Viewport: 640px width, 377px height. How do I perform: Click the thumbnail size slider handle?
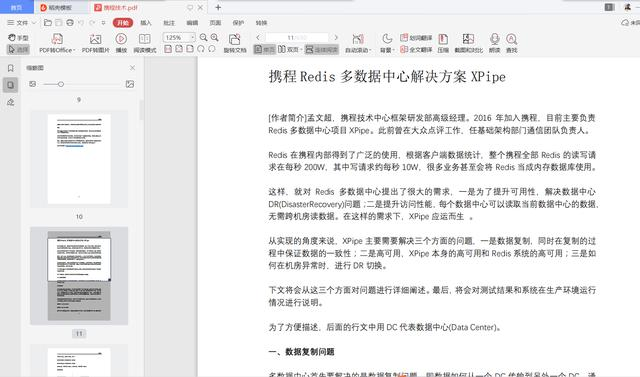pos(61,84)
